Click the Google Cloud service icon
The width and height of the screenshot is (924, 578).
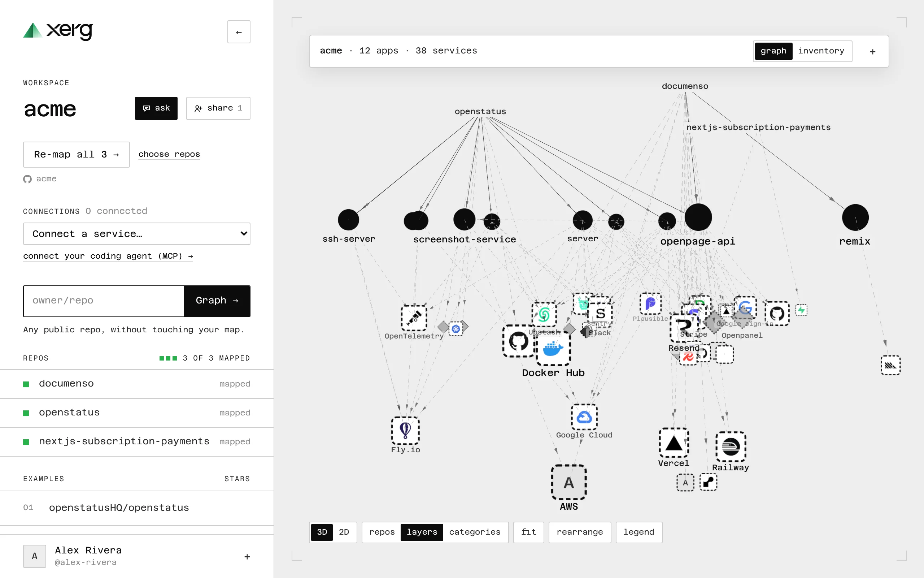[584, 417]
